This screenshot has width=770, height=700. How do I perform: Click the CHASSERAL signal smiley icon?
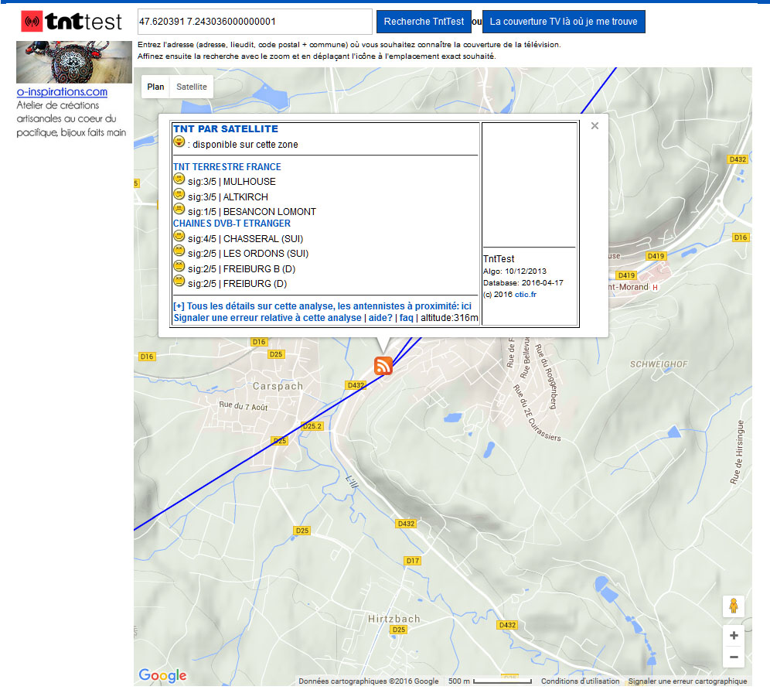tap(179, 236)
